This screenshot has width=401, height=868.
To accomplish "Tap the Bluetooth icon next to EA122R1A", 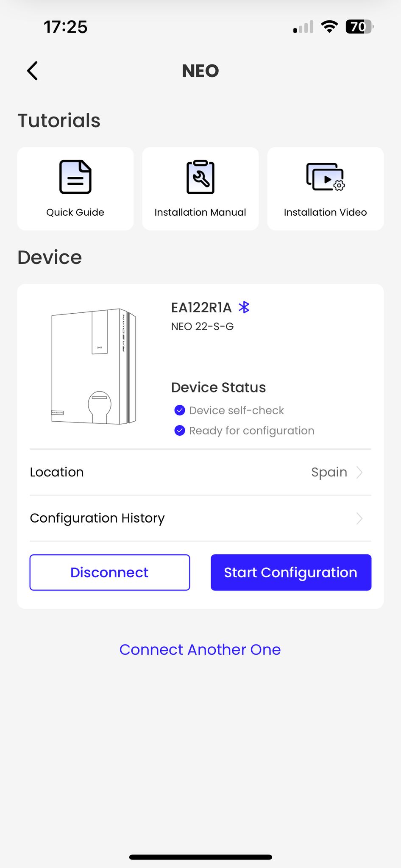I will click(244, 308).
